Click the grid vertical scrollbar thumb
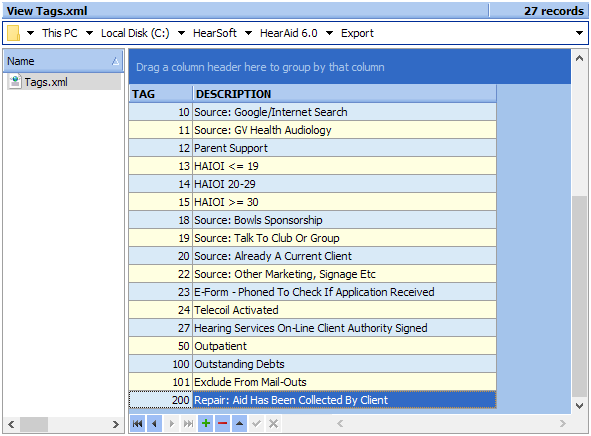Screen dimensions: 591x436 579,296
